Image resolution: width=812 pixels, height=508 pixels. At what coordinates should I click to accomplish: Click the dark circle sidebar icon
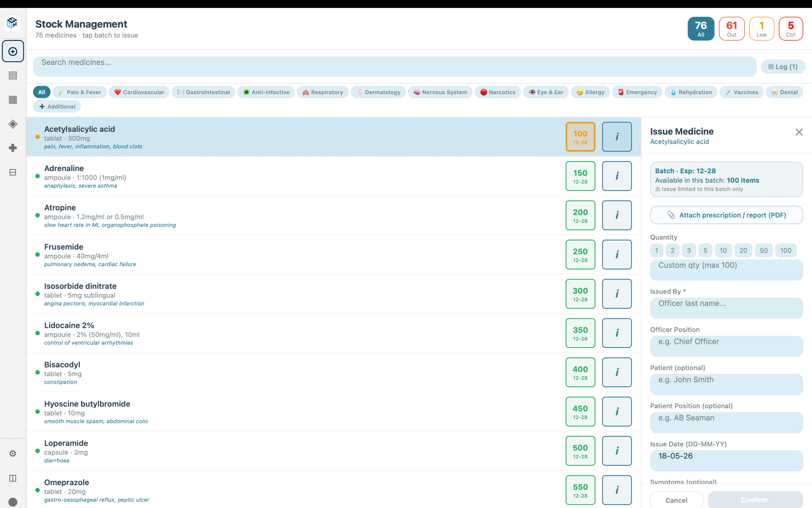13,502
